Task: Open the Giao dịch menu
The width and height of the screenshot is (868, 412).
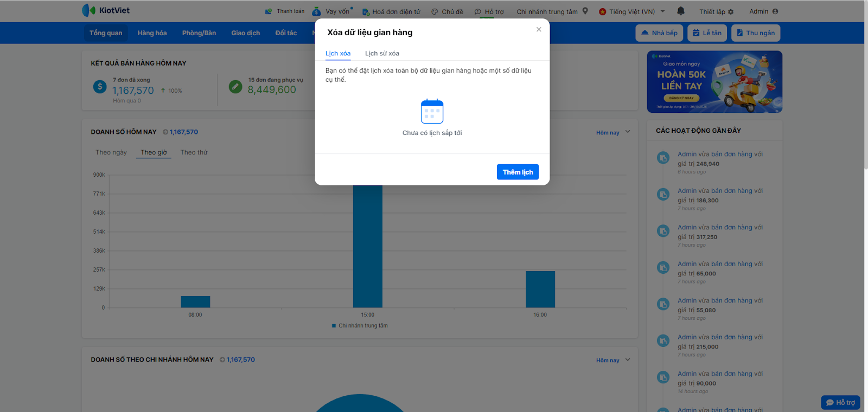Action: point(246,33)
